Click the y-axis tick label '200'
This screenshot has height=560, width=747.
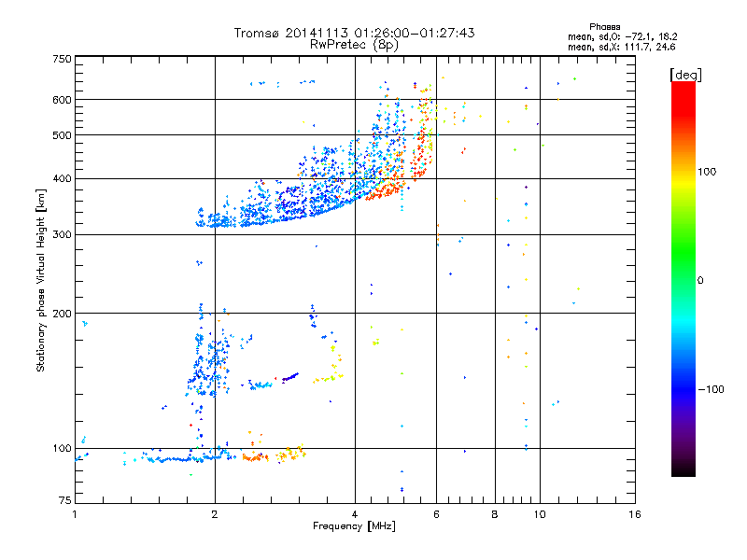point(62,314)
